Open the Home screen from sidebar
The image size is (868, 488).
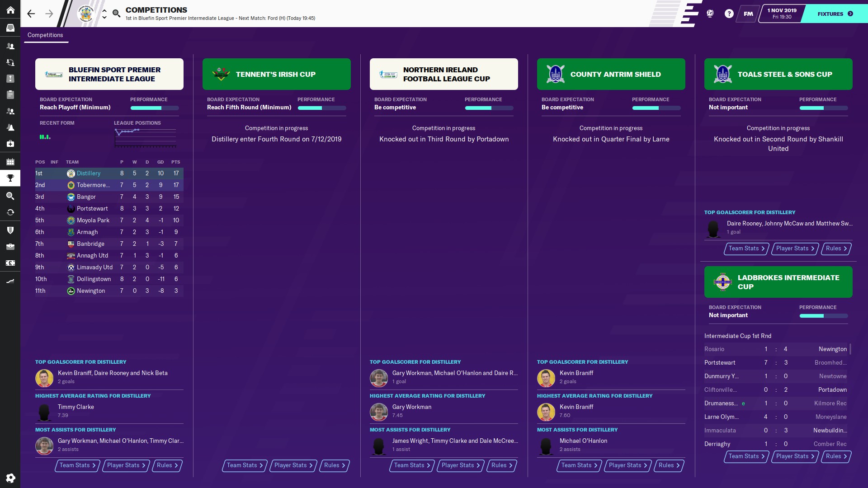(x=10, y=10)
